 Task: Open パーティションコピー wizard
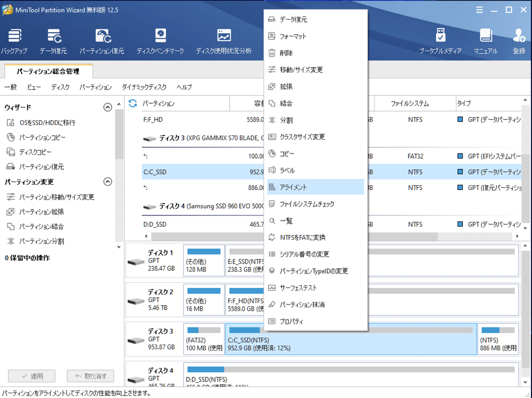[x=36, y=138]
